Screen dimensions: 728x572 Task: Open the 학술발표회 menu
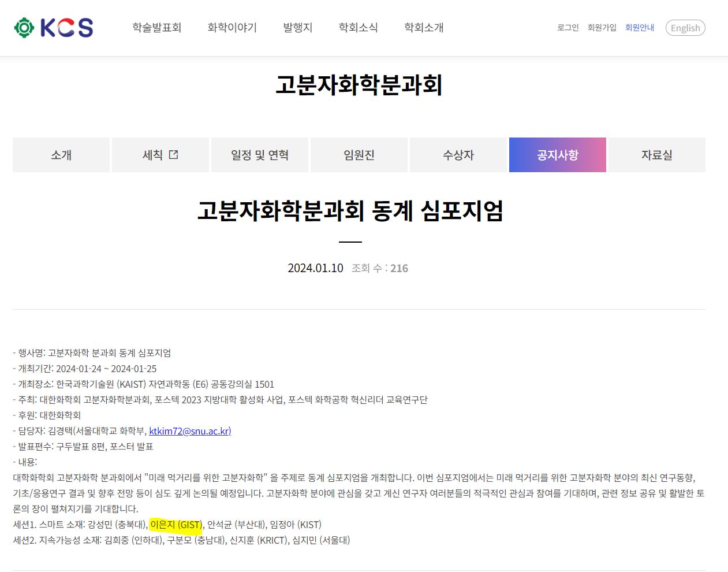[x=157, y=28]
